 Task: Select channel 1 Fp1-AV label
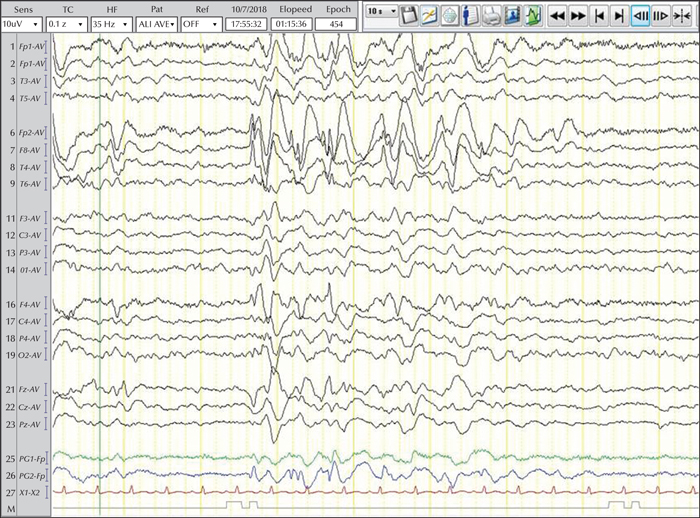(31, 46)
